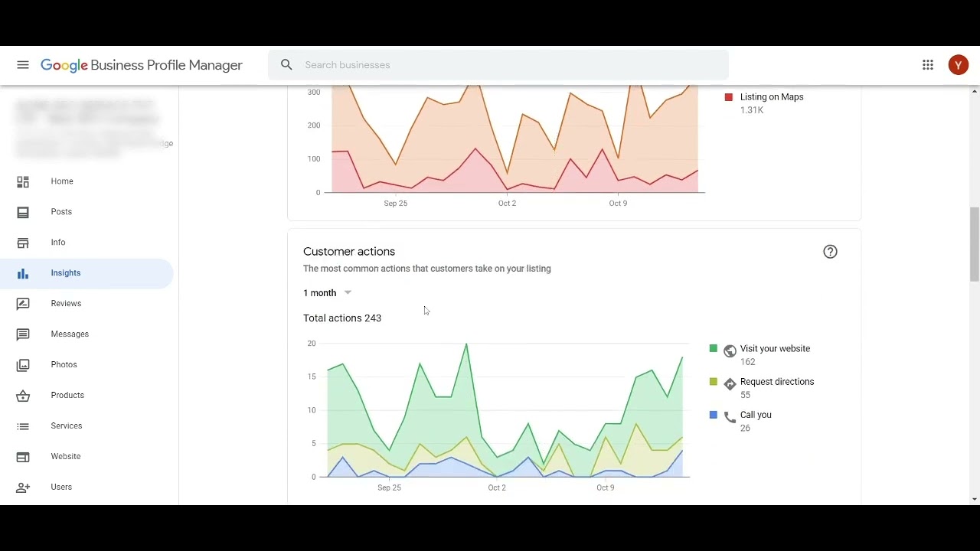Click the Customer actions heading
The height and width of the screenshot is (551, 980).
pos(349,252)
